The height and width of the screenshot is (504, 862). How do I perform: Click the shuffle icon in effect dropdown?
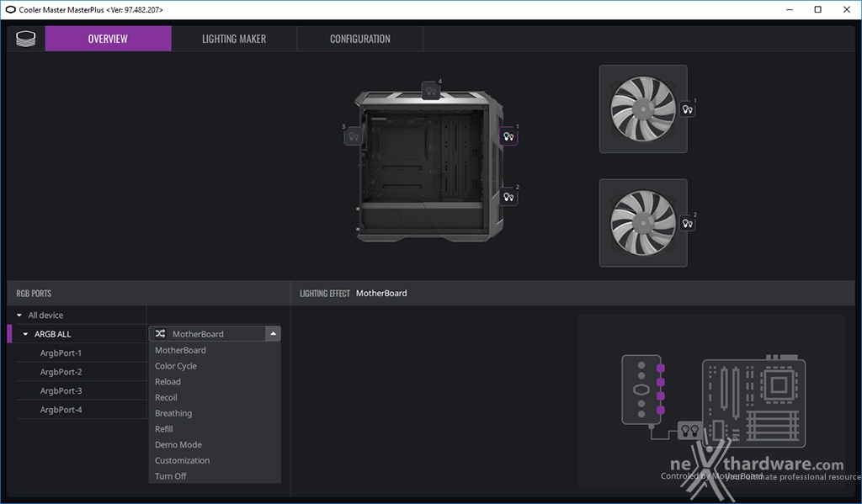[x=160, y=334]
